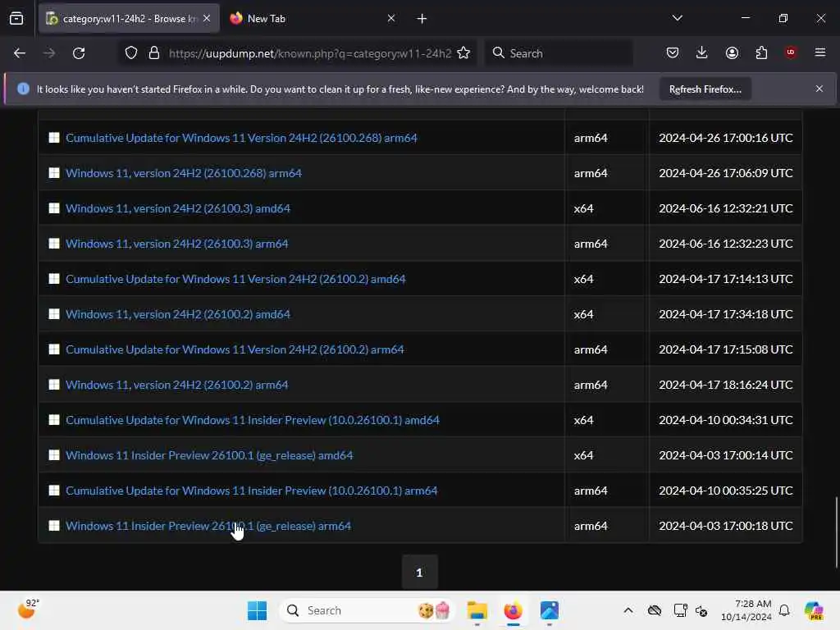Open Copilot preview icon in taskbar
The image size is (840, 630).
814,610
